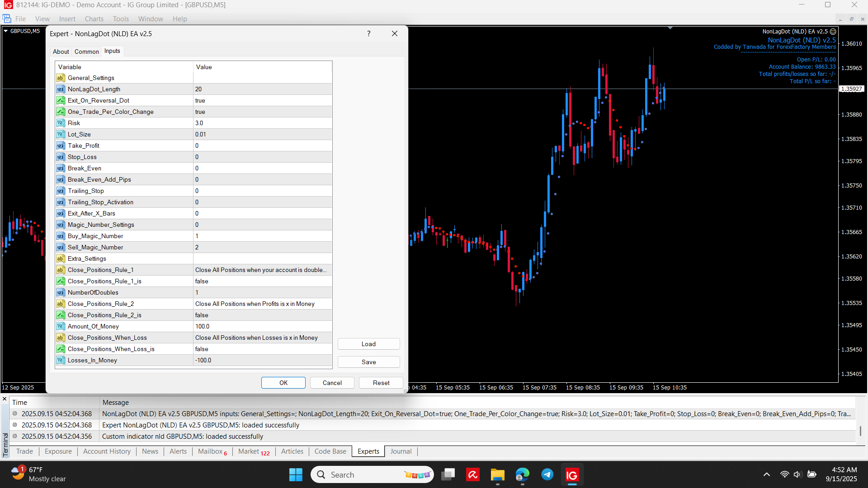Image resolution: width=868 pixels, height=488 pixels.
Task: Click the Exit_On_Reversal_Dot boolean type icon
Action: click(61, 100)
